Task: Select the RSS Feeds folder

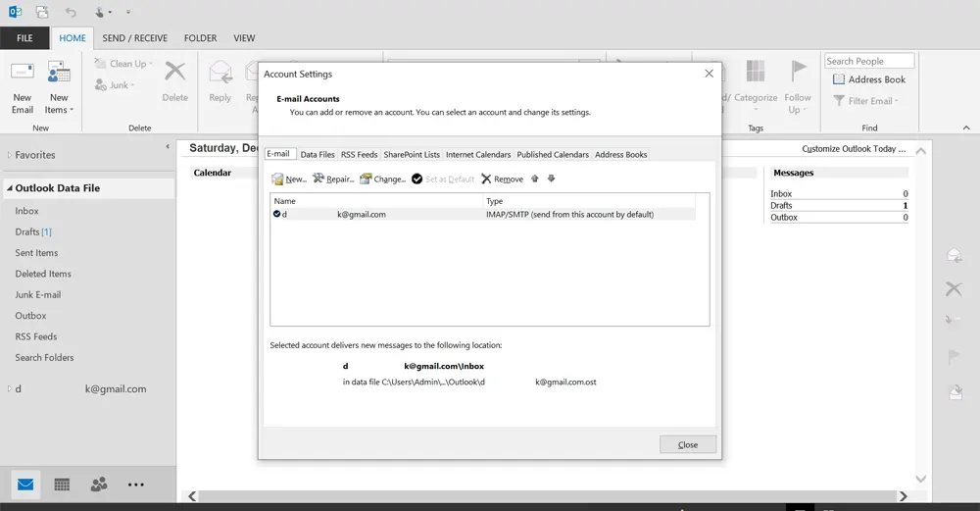Action: tap(36, 336)
